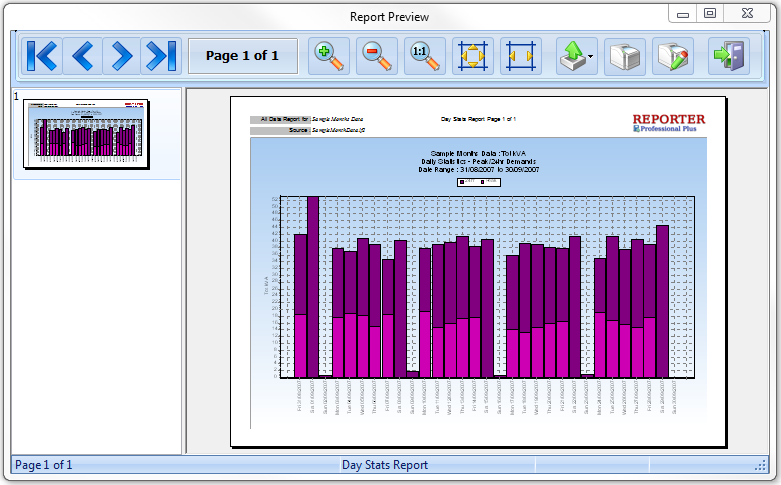Click the REPORTER Professional Plus logo
This screenshot has height=485, width=781.
tap(668, 122)
